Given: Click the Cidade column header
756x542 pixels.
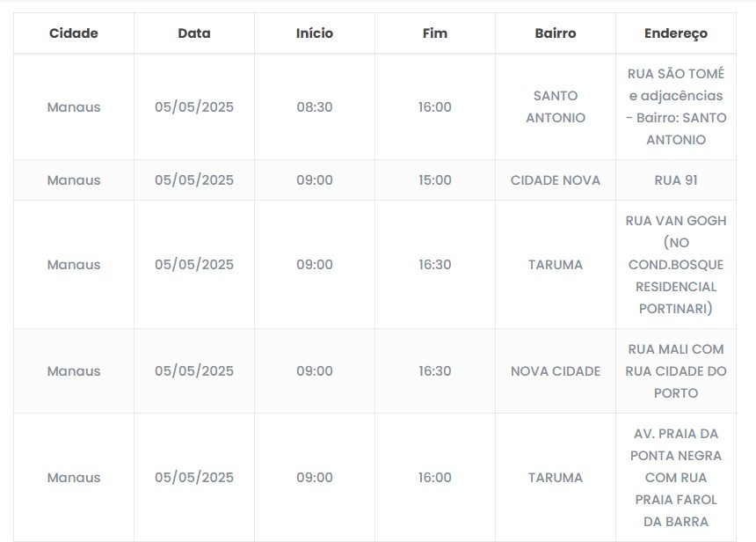Looking at the screenshot, I should tap(74, 33).
